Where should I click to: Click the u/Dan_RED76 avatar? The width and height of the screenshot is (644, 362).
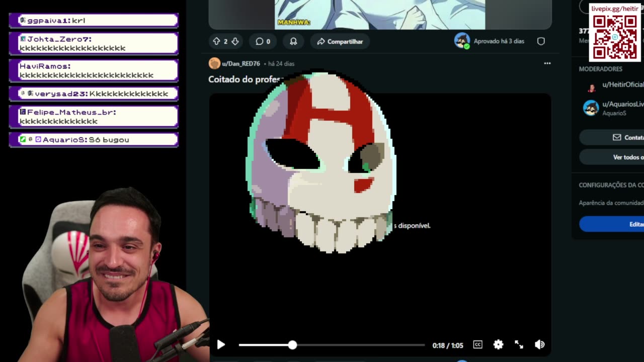tap(214, 63)
